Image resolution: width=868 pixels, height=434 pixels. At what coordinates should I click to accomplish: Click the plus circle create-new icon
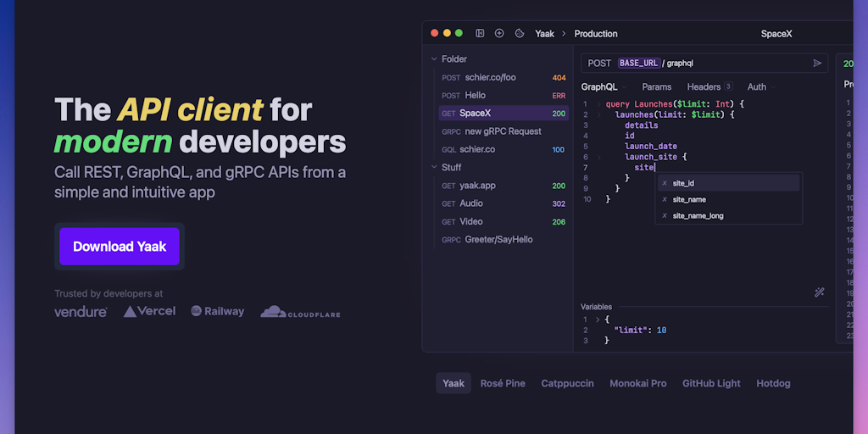(x=499, y=33)
